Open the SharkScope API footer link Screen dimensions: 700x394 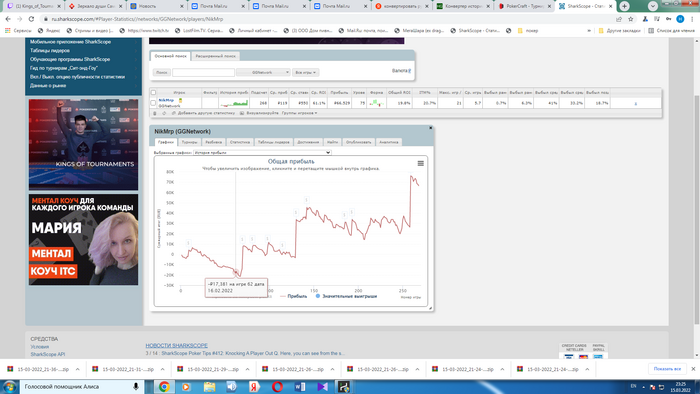pos(48,354)
